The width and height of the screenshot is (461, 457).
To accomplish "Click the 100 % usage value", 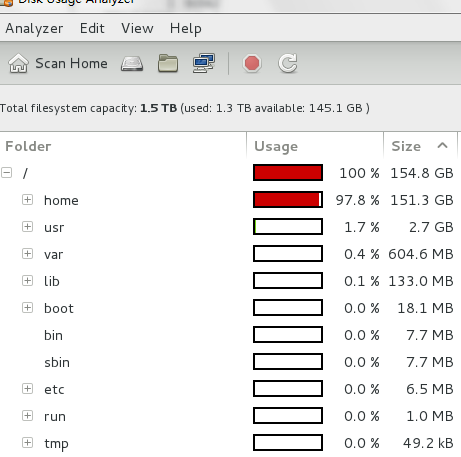I will [359, 173].
